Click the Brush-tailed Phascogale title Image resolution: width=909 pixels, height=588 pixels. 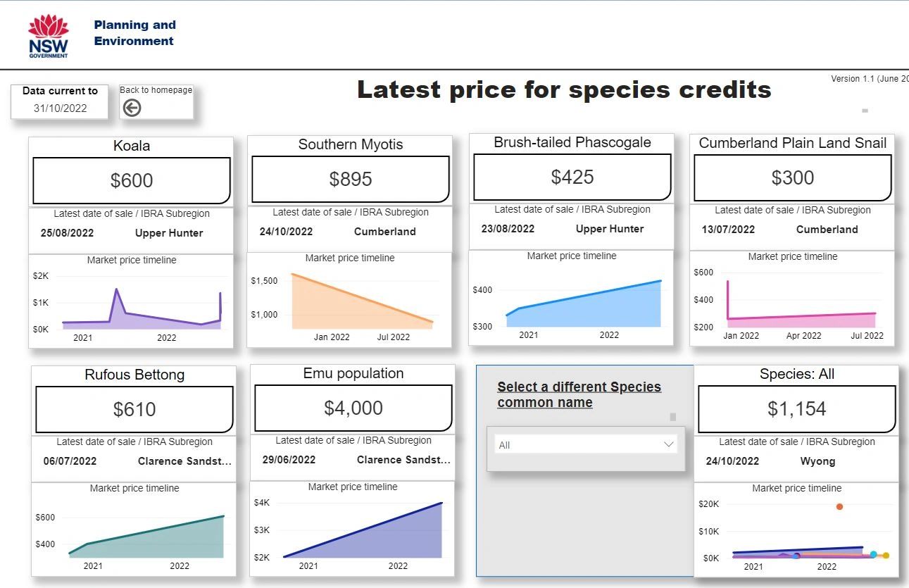click(570, 142)
